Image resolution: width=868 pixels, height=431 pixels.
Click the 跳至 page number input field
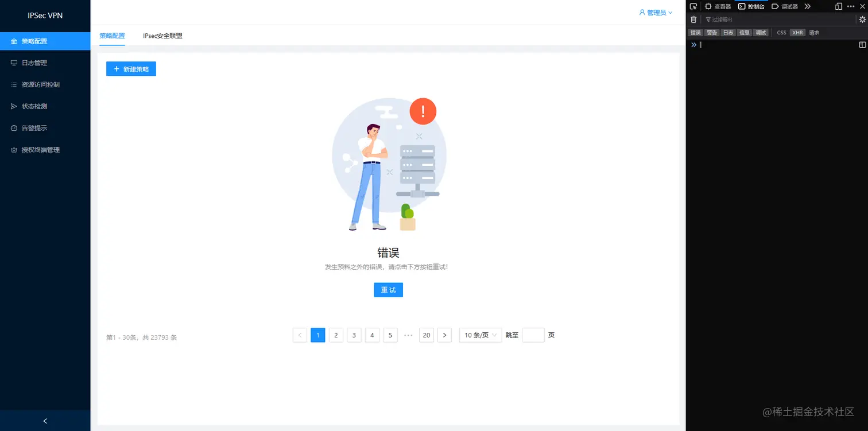pos(533,335)
